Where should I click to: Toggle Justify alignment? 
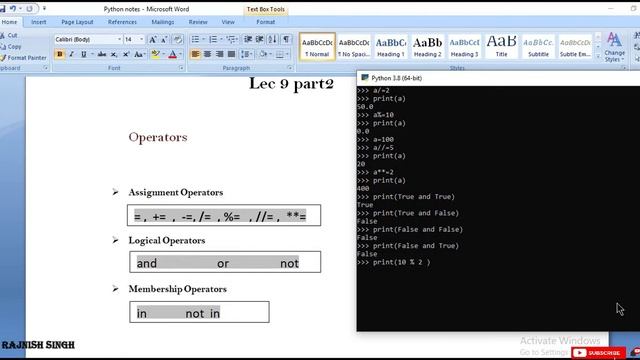click(231, 54)
